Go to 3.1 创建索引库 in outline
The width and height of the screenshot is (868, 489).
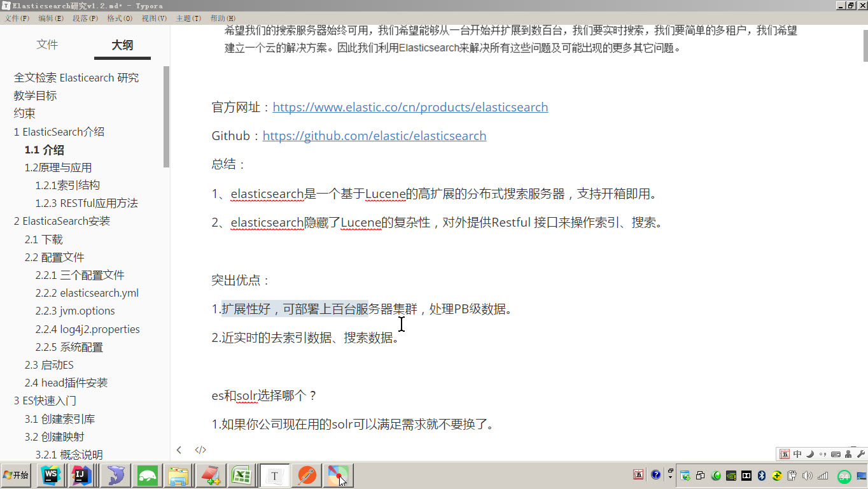[60, 419]
